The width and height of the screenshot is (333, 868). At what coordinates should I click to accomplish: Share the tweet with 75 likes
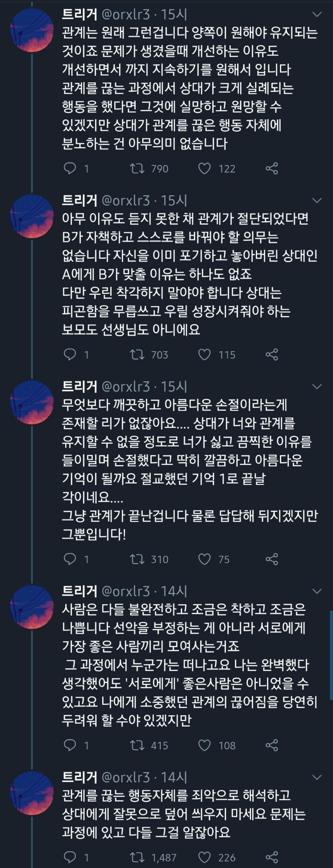pos(272,559)
